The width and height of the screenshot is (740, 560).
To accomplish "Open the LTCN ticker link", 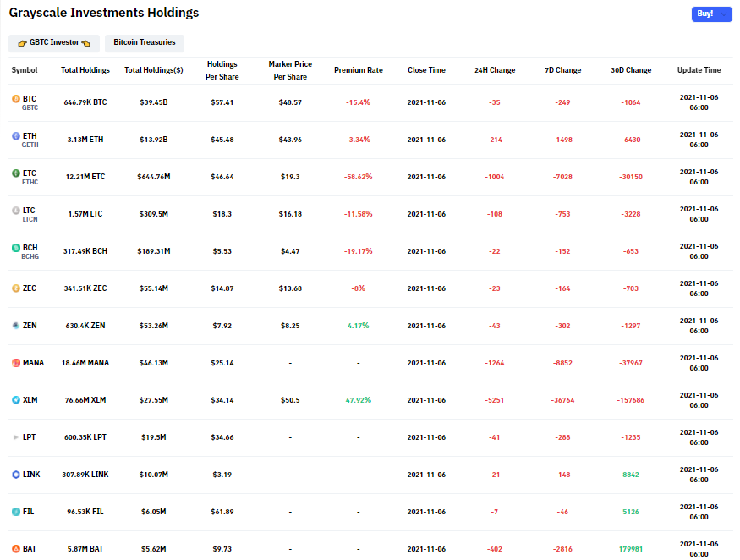I will point(30,220).
